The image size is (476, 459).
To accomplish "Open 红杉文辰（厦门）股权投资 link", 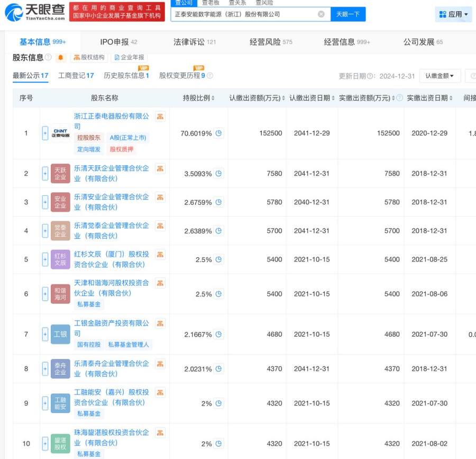I will (112, 259).
